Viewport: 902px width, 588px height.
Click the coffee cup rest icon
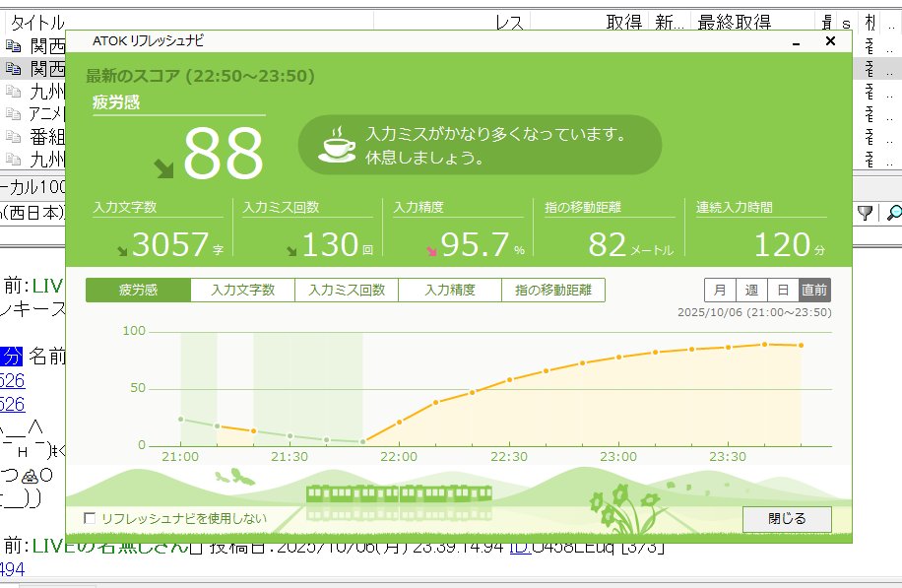[x=338, y=145]
